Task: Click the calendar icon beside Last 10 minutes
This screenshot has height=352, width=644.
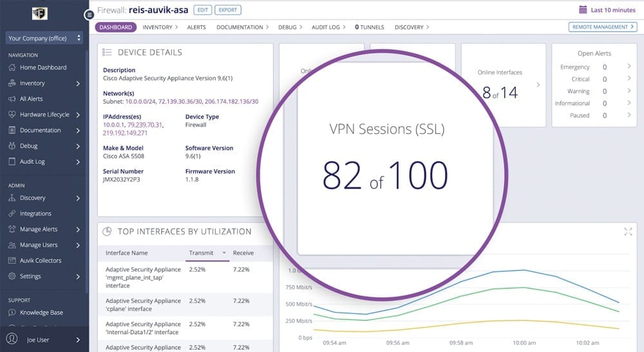Action: point(583,10)
